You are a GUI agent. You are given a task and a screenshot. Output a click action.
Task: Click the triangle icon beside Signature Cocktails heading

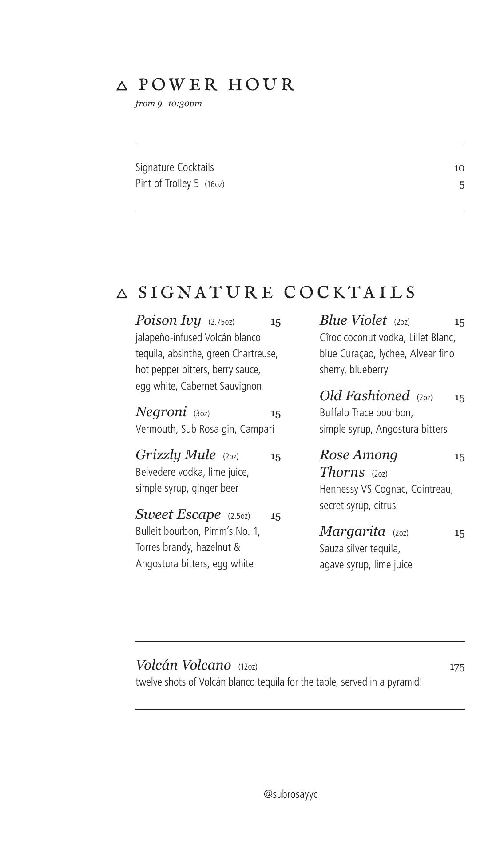[x=122, y=294]
